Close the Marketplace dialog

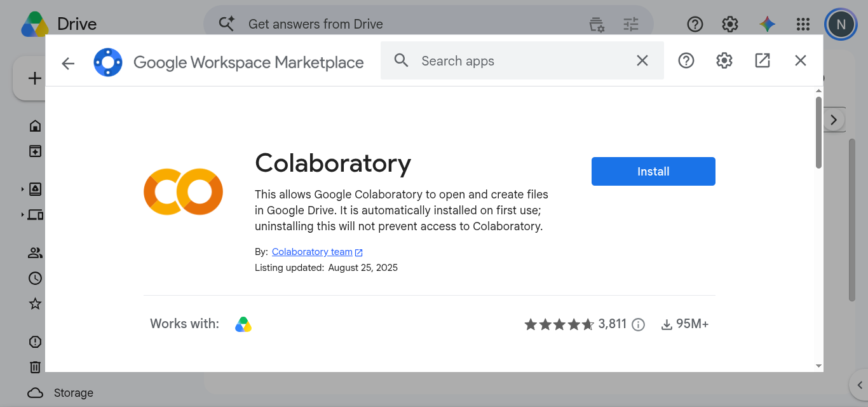point(801,60)
